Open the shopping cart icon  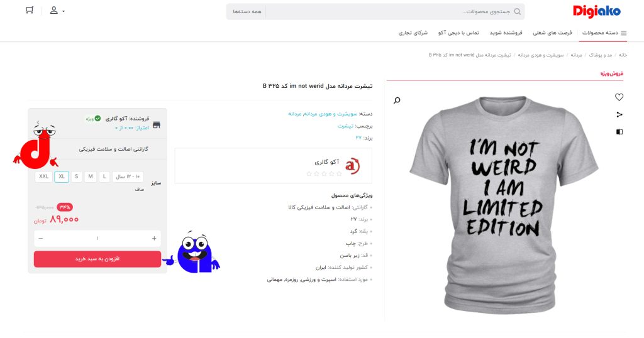[x=29, y=10]
